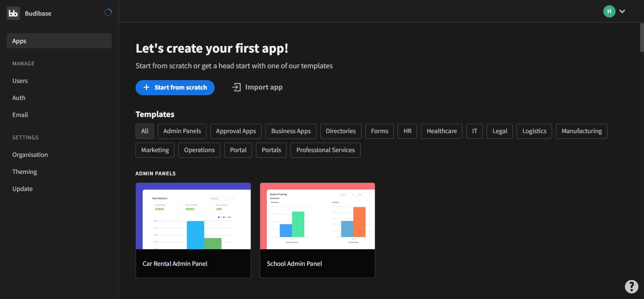This screenshot has width=644, height=299.
Task: Show Logistics templates only
Action: click(x=534, y=131)
